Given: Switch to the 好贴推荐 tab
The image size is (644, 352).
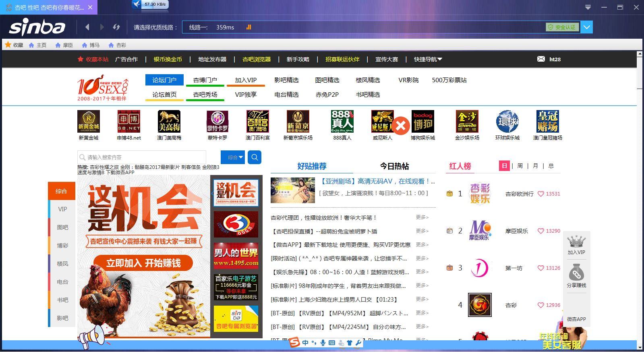Looking at the screenshot, I should tap(312, 166).
